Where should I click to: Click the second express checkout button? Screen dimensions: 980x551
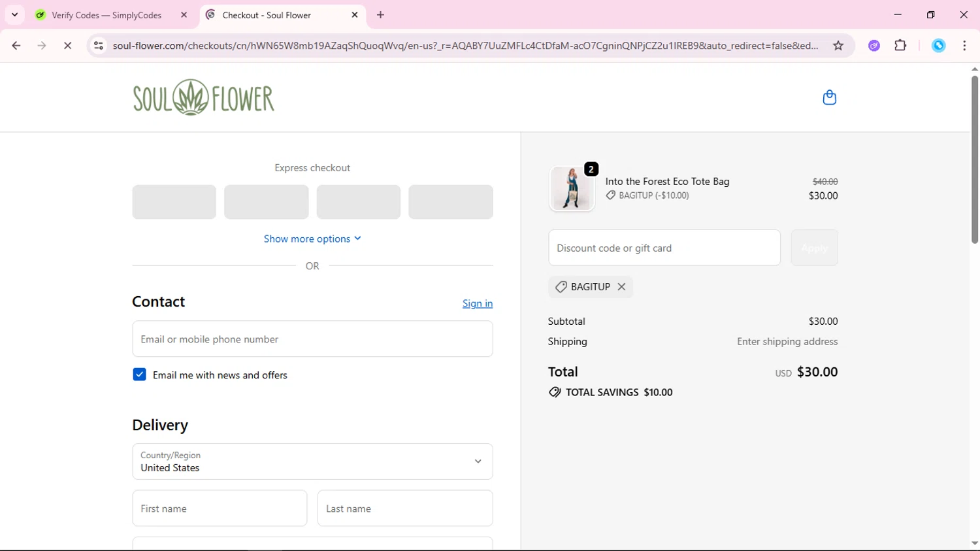click(x=267, y=202)
